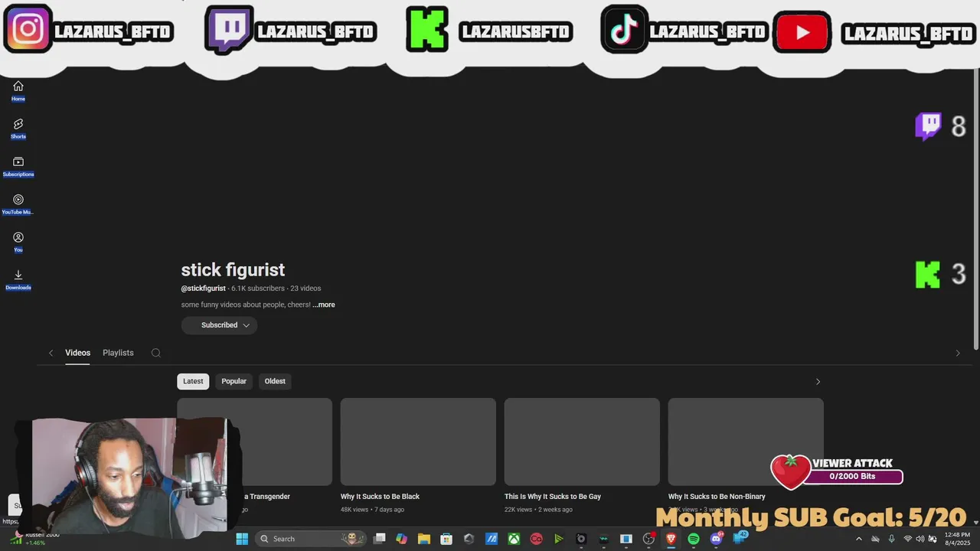
Task: Click thumbnail above Sucks to Be Gay video
Action: (582, 442)
